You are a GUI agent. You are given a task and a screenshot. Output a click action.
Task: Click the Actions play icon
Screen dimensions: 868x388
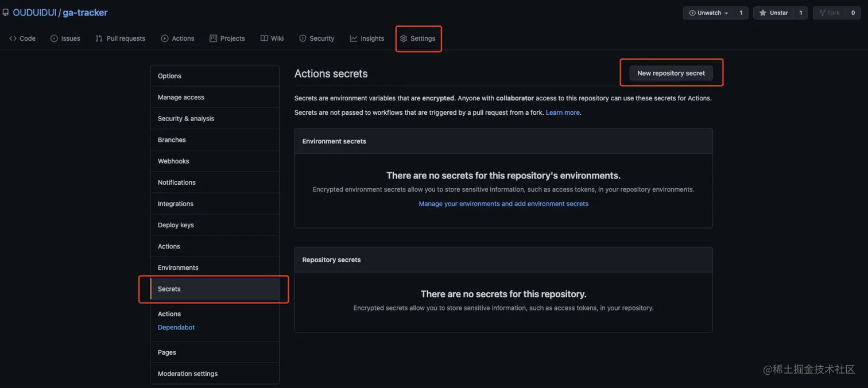pyautogui.click(x=165, y=38)
